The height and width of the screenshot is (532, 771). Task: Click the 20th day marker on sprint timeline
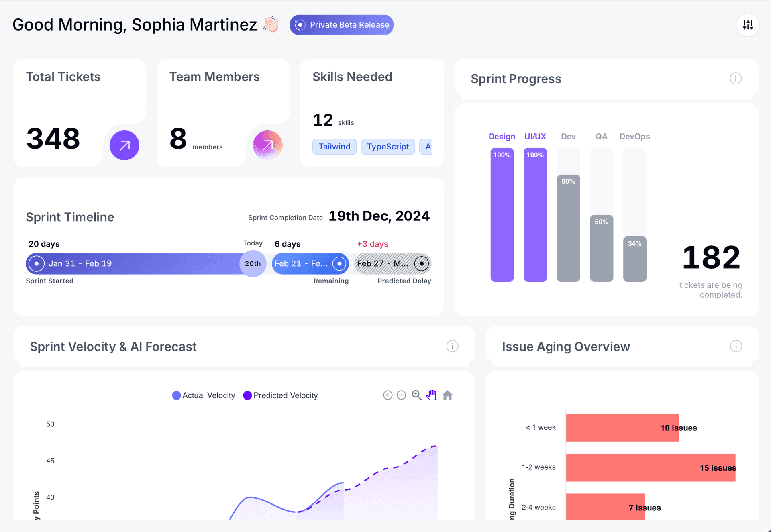point(253,263)
